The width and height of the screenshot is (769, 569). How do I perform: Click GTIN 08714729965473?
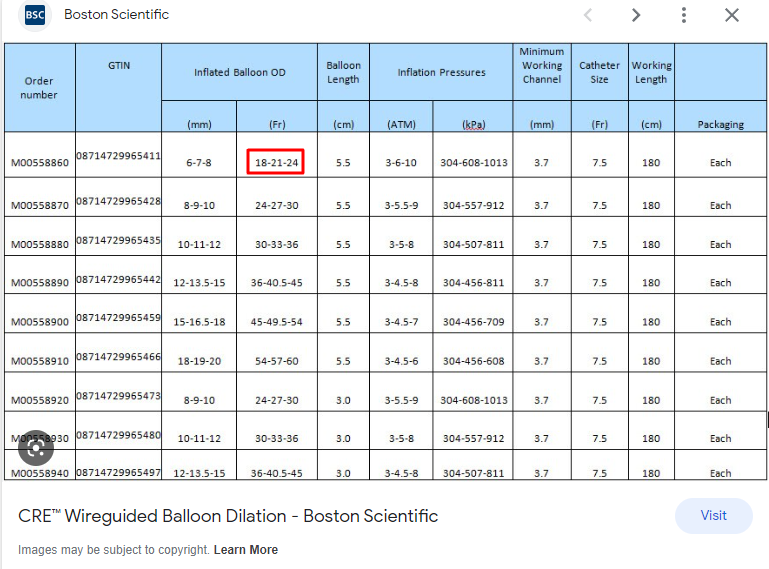118,395
